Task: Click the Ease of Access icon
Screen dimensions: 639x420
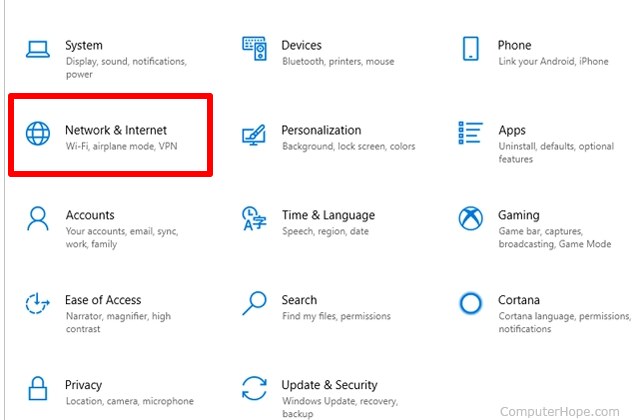Action: (x=37, y=303)
